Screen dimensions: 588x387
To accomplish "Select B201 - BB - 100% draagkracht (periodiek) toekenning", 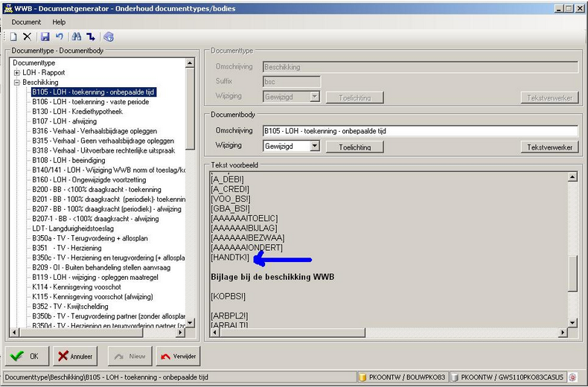I will click(x=109, y=199).
